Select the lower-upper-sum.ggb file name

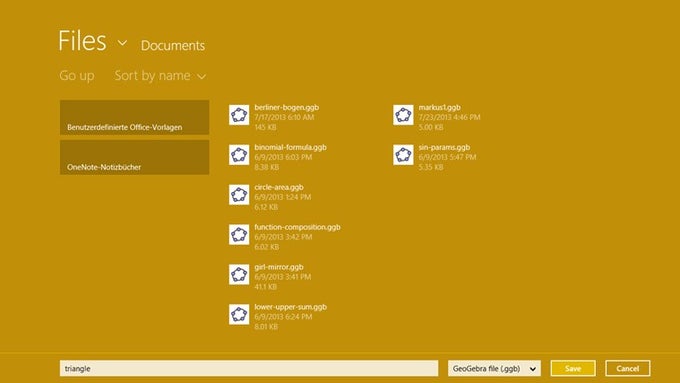click(291, 307)
